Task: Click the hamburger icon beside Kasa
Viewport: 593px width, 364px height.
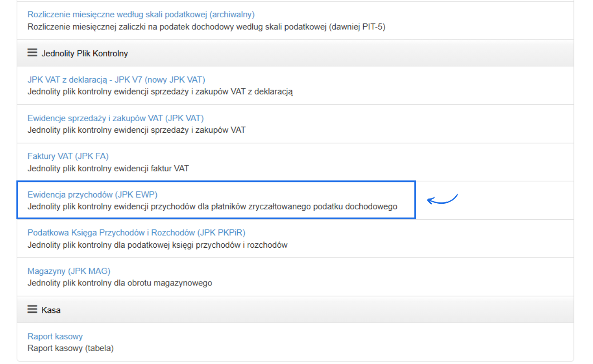Action: pos(32,309)
